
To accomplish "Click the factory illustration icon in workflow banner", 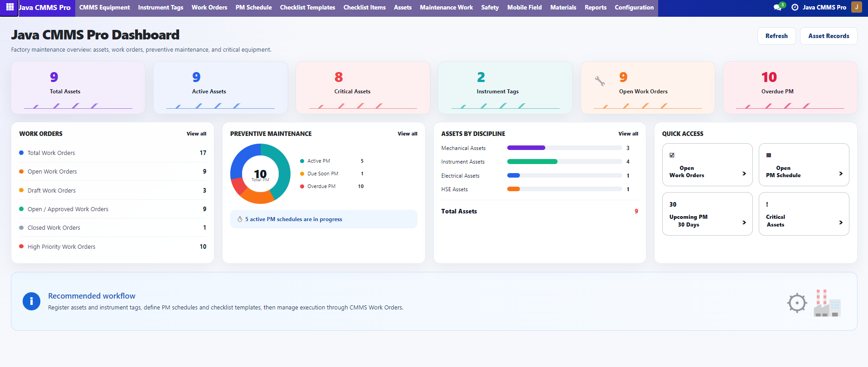I will (827, 303).
